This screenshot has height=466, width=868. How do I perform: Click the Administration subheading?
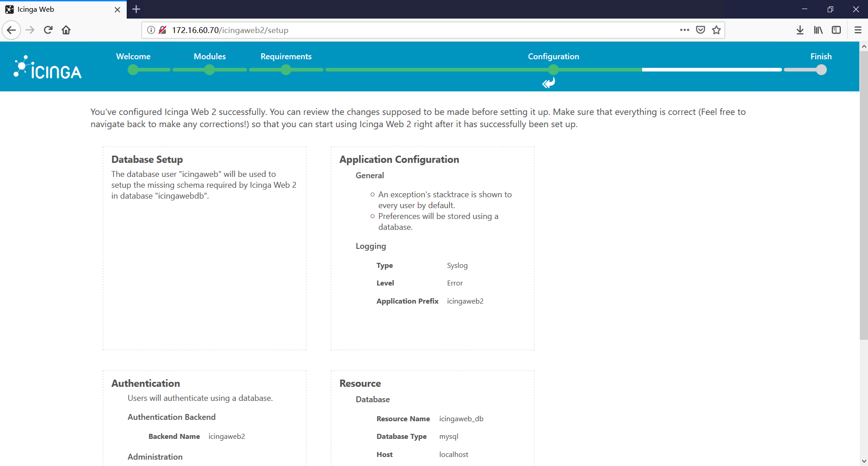click(155, 457)
